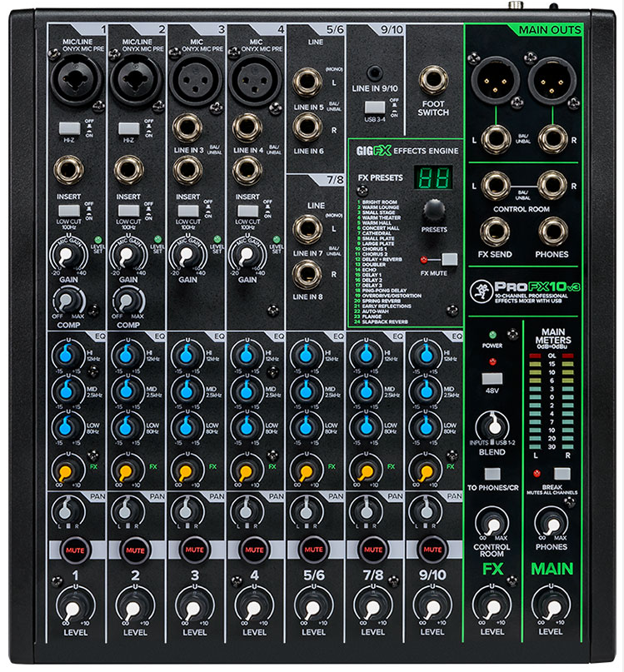Click channel 1 MIC/LINE combo input jack

(x=77, y=79)
